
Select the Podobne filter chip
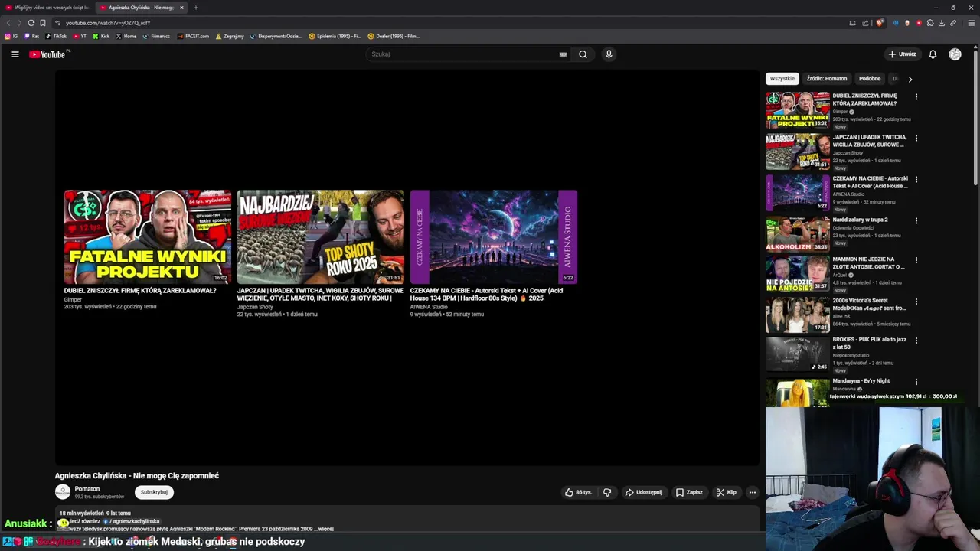(870, 78)
